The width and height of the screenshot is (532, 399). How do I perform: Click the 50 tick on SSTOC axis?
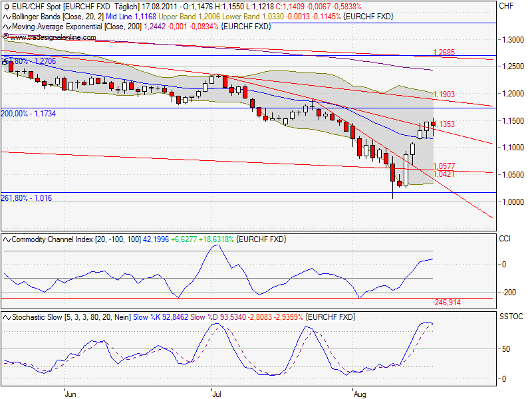(x=506, y=349)
